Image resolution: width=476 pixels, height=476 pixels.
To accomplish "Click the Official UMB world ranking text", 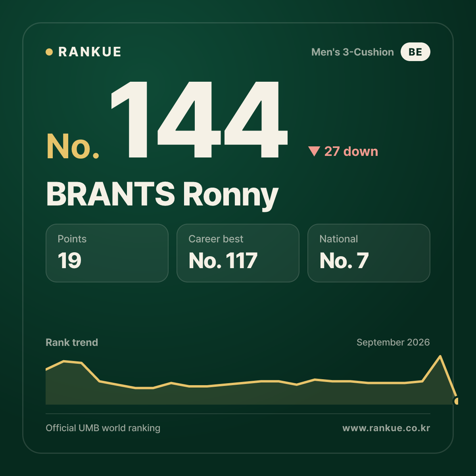I will click(x=103, y=428).
